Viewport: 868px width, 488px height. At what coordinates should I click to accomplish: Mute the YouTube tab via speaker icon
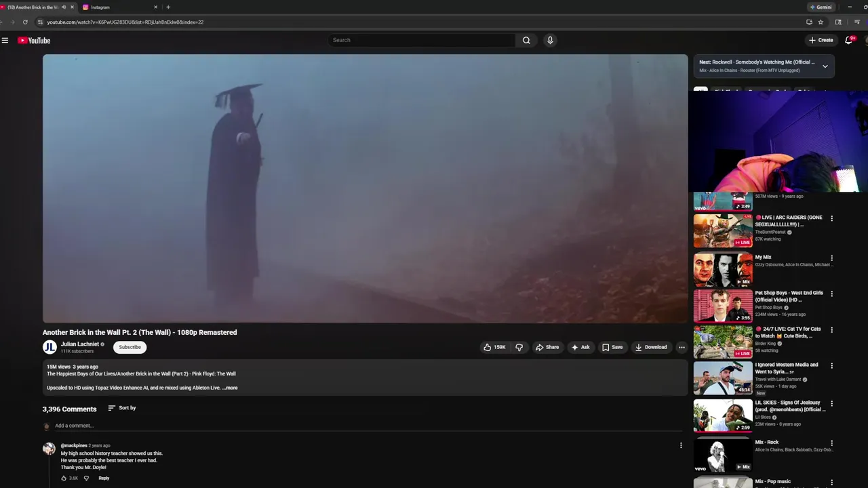64,7
